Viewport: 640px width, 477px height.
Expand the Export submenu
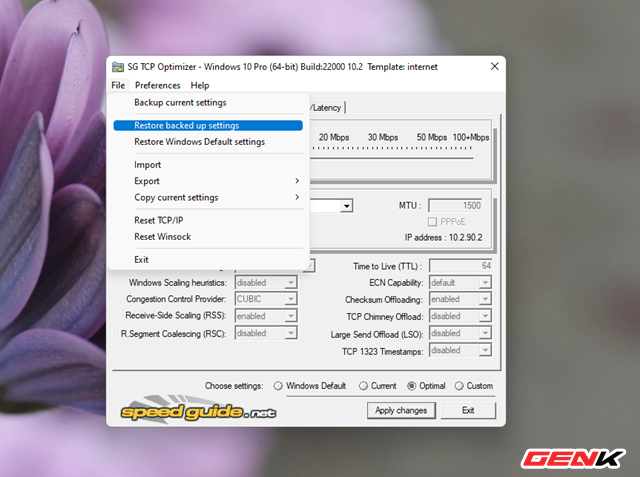(208, 181)
